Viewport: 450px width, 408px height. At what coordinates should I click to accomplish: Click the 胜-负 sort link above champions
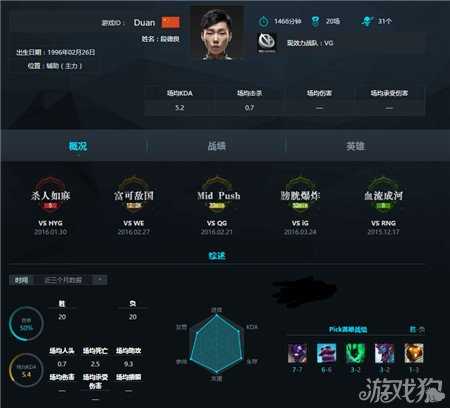coord(417,330)
